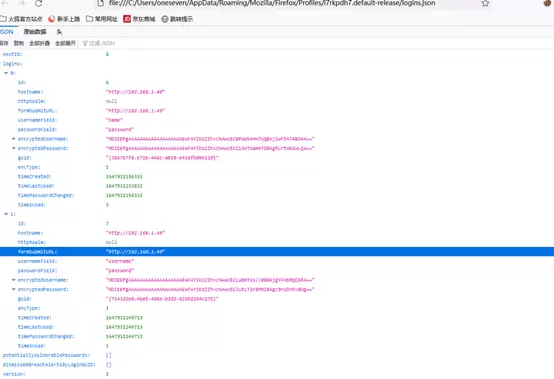This screenshot has width=554, height=379.
Task: Click the page document icon in address bar
Action: click(101, 3)
